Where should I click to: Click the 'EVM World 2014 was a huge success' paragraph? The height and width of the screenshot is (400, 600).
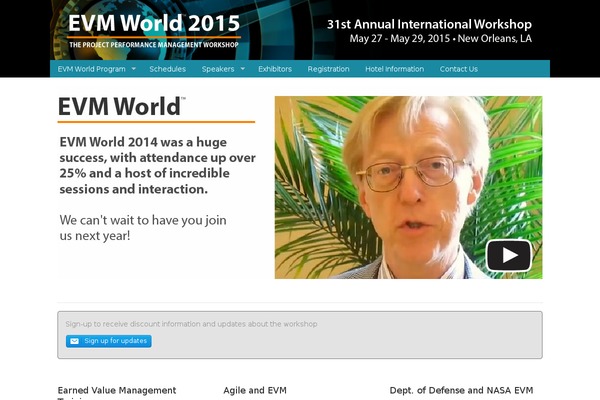pos(157,165)
